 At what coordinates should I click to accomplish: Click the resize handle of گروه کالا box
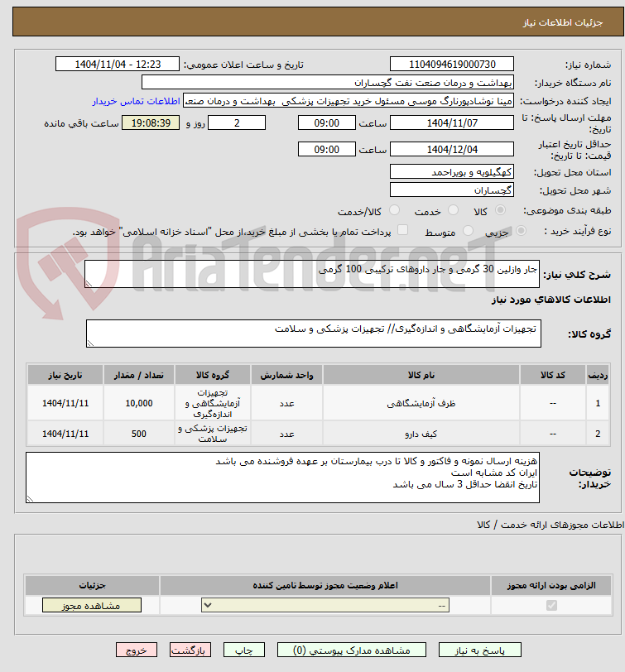90,343
